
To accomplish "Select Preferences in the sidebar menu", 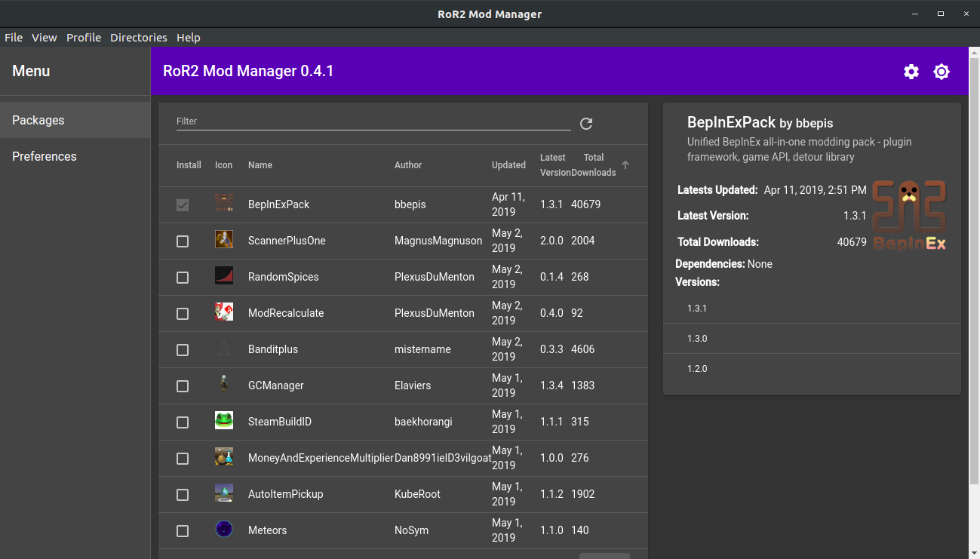I will coord(75,156).
